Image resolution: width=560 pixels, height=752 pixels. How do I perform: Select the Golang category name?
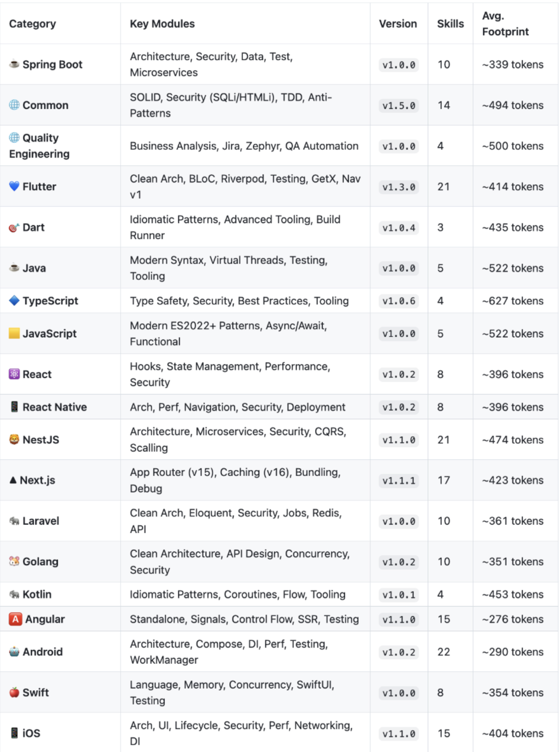tap(41, 562)
